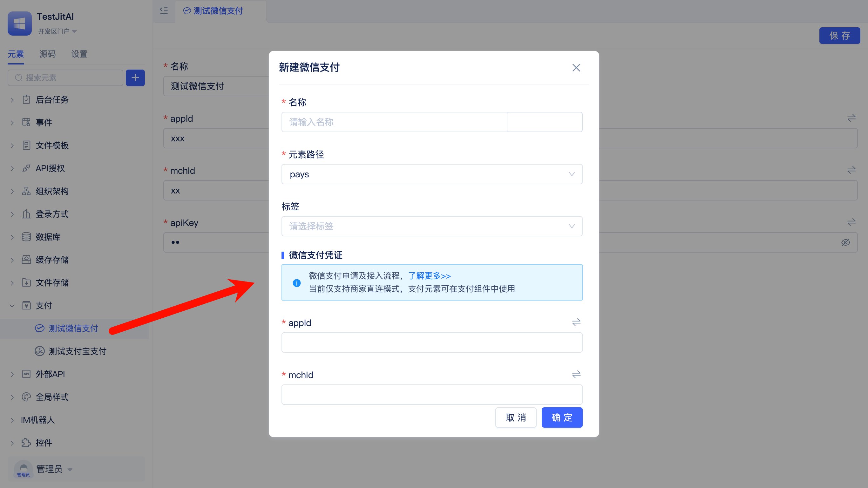The image size is (868, 488).
Task: Close the 新建微信支付 dialog
Action: click(x=576, y=68)
